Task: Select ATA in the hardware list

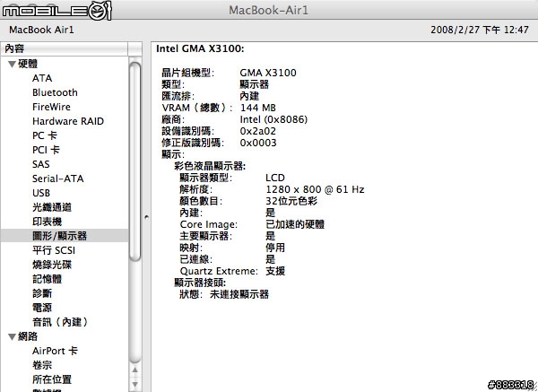Action: [x=42, y=78]
